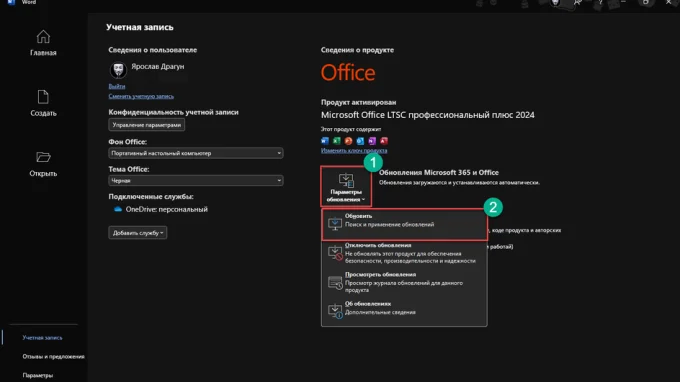Click the Выйти sign-out link
This screenshot has width=680, height=382.
[x=117, y=86]
